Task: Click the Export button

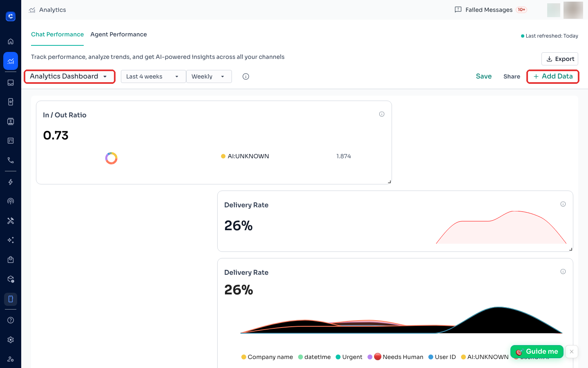Action: coord(560,59)
